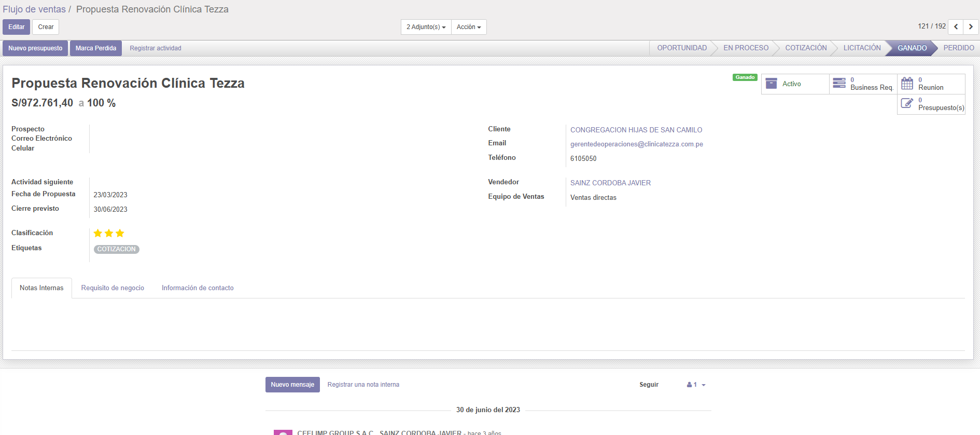This screenshot has height=435, width=980.
Task: Go to the next record arrow
Action: (971, 26)
